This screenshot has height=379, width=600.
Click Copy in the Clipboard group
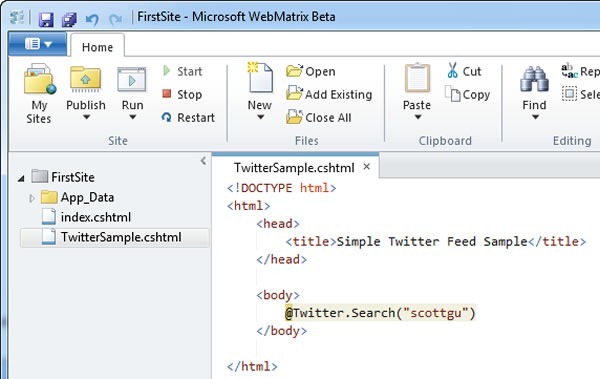(467, 94)
